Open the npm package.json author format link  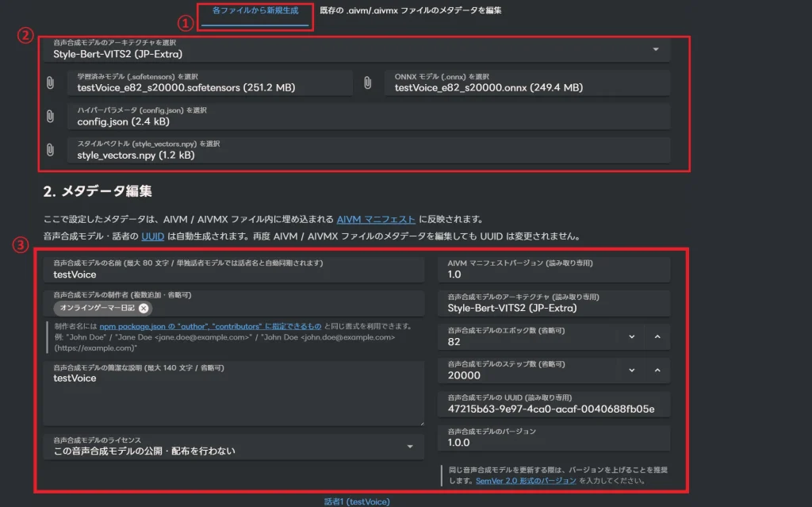pyautogui.click(x=211, y=326)
